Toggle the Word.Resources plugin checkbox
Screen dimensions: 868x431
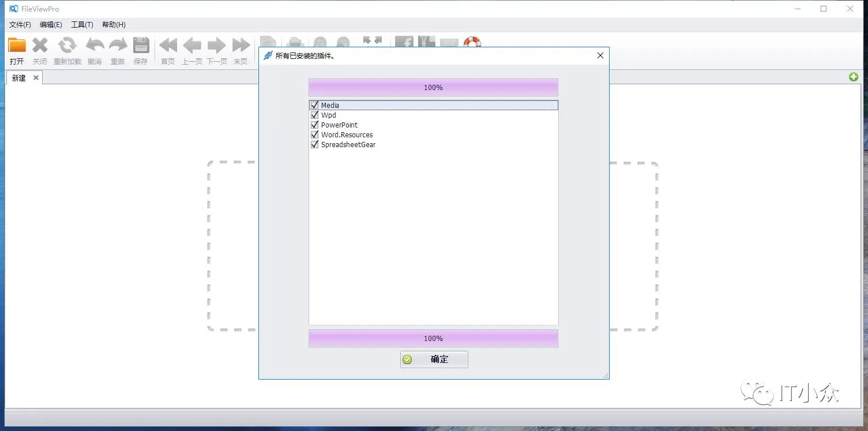click(x=314, y=134)
